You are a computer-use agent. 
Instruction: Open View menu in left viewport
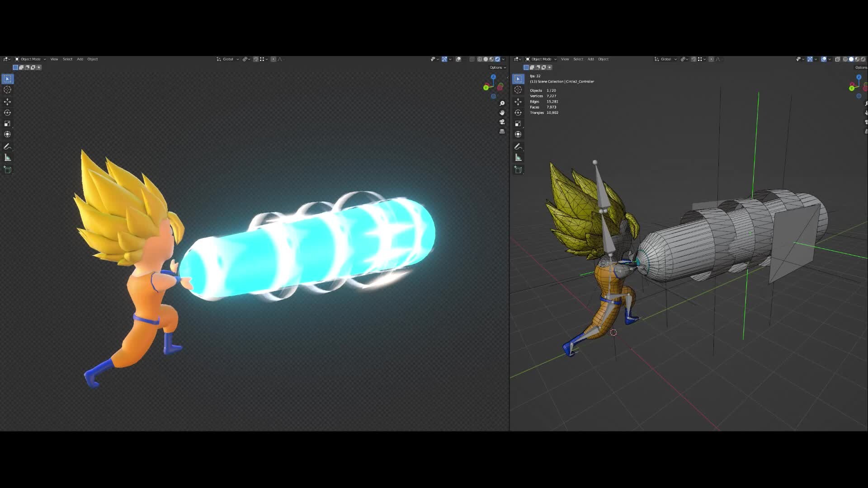[x=54, y=59]
